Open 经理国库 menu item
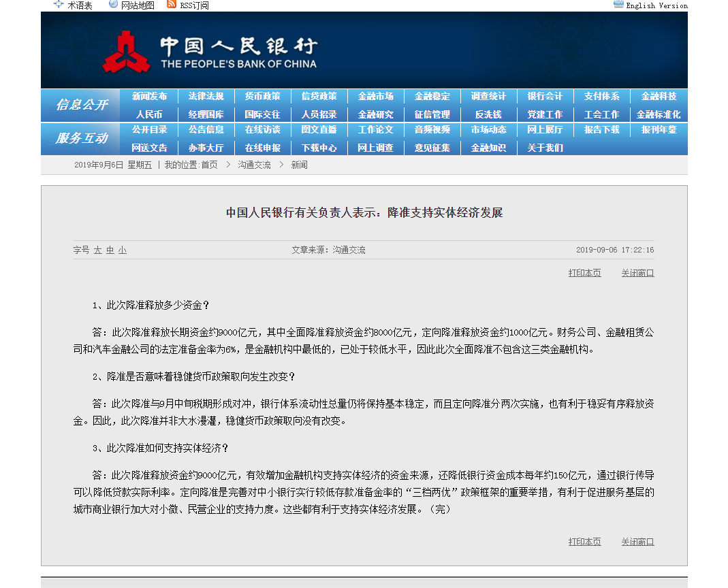This screenshot has width=728, height=588. [x=206, y=114]
